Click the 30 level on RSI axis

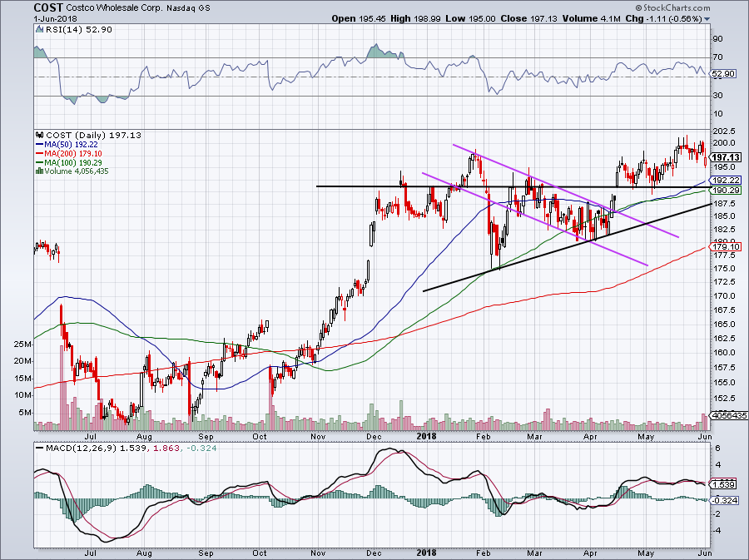[x=718, y=96]
